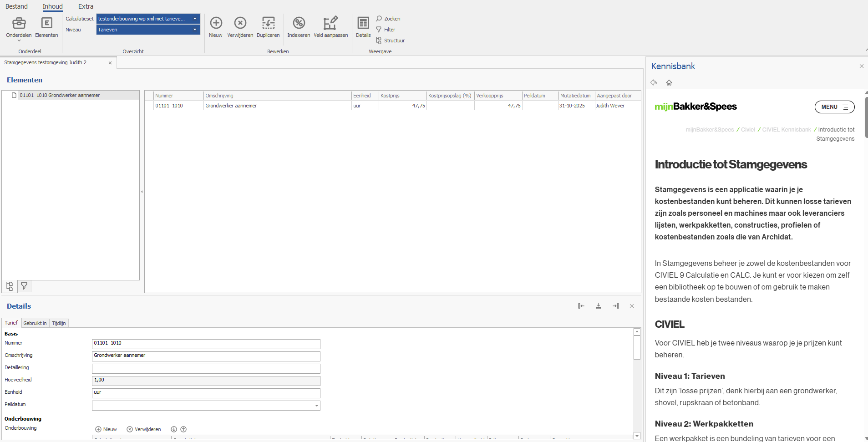Screen dimensions: 868x442
Task: Move onderbouwing row down arrow
Action: point(174,429)
